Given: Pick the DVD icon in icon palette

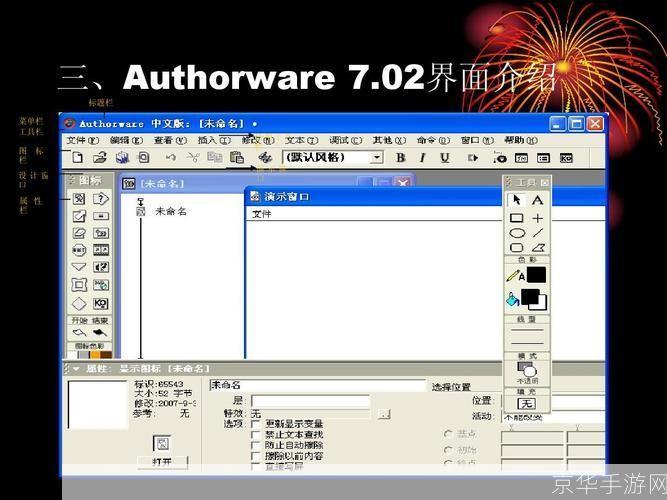Looking at the screenshot, I should tap(101, 285).
